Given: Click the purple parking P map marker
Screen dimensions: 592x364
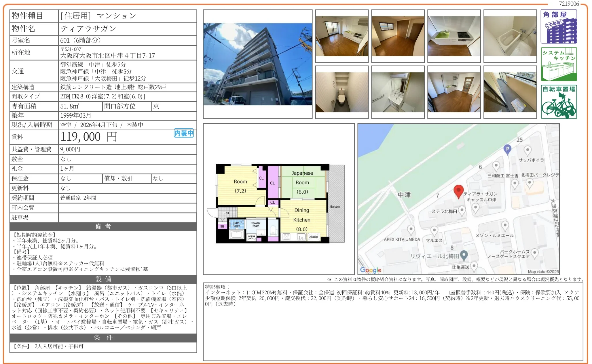Looking at the screenshot, I should (x=507, y=149).
